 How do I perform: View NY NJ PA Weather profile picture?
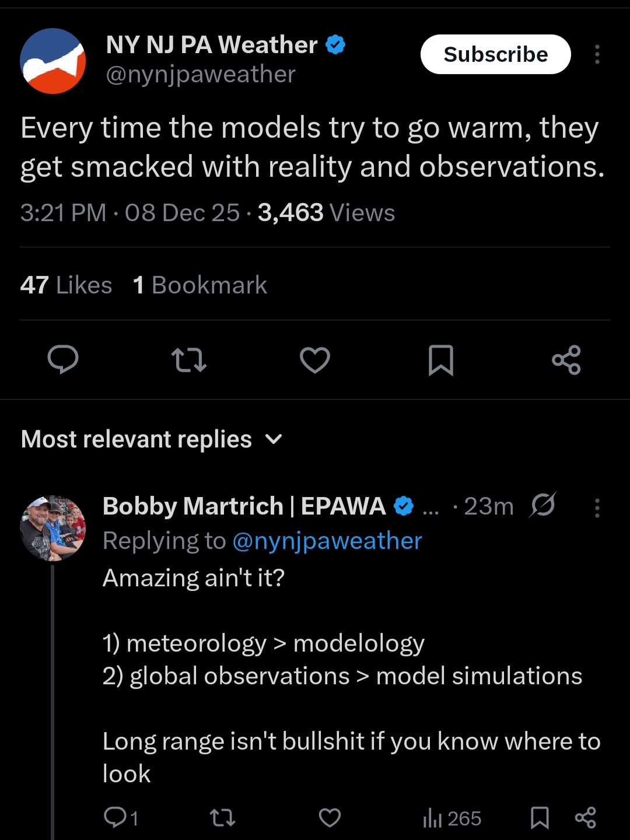point(53,61)
